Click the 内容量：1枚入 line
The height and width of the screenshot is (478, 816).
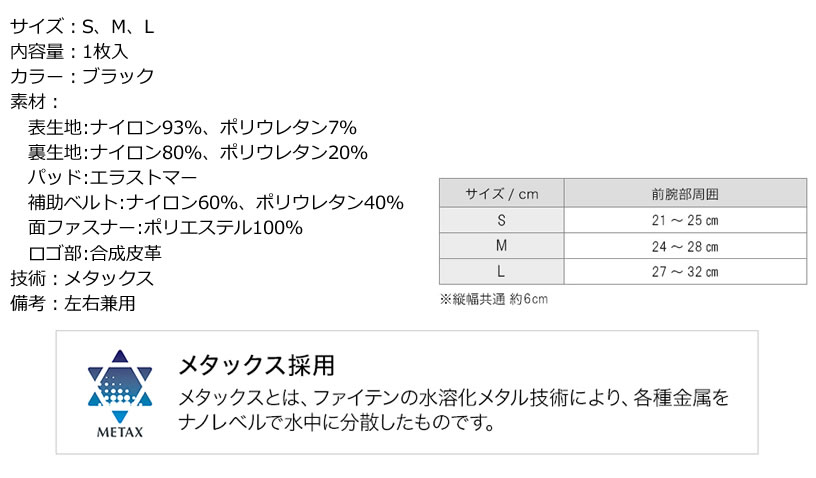click(69, 51)
